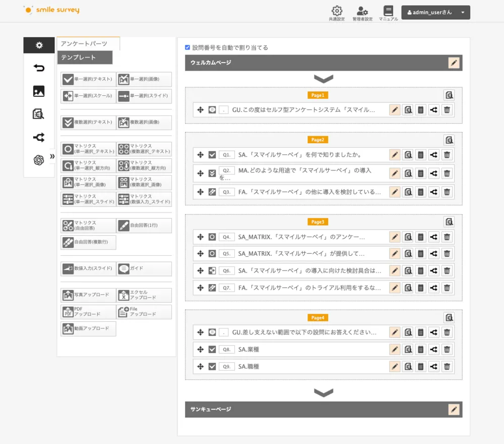The width and height of the screenshot is (504, 444).
Task: Click the branching logic icon in sidebar
Action: point(39,137)
